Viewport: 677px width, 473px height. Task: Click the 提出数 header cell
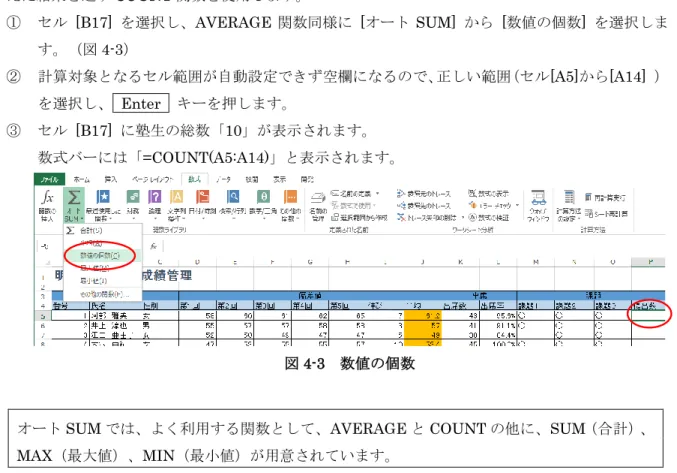coord(649,306)
